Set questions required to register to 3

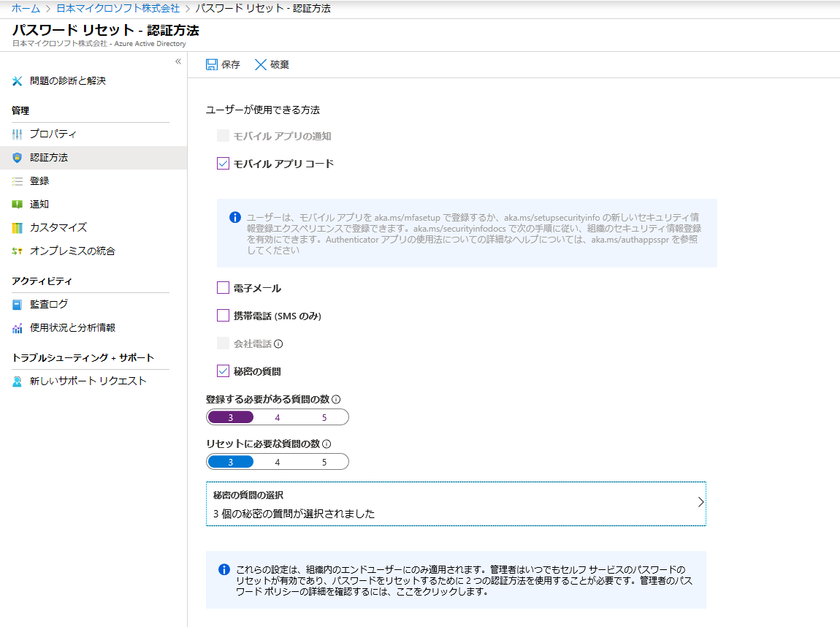click(x=230, y=417)
